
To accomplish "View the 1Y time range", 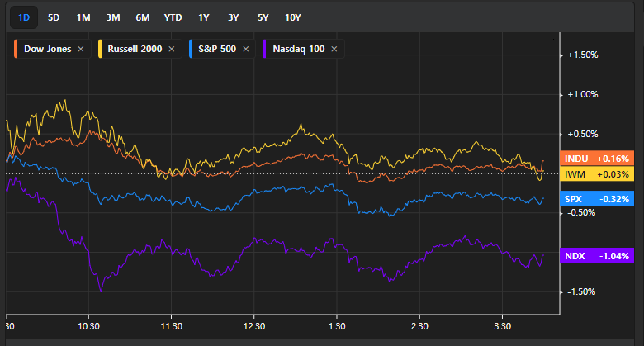I will pyautogui.click(x=204, y=17).
